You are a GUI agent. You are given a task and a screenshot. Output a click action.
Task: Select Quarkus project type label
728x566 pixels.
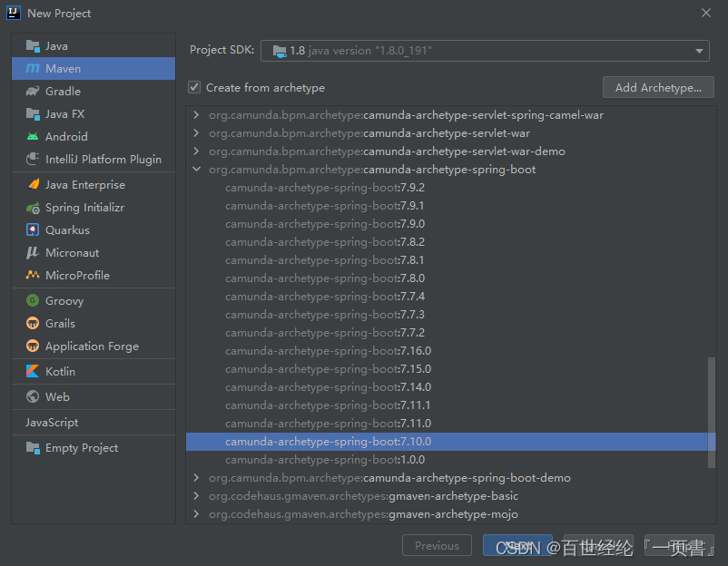tap(68, 229)
